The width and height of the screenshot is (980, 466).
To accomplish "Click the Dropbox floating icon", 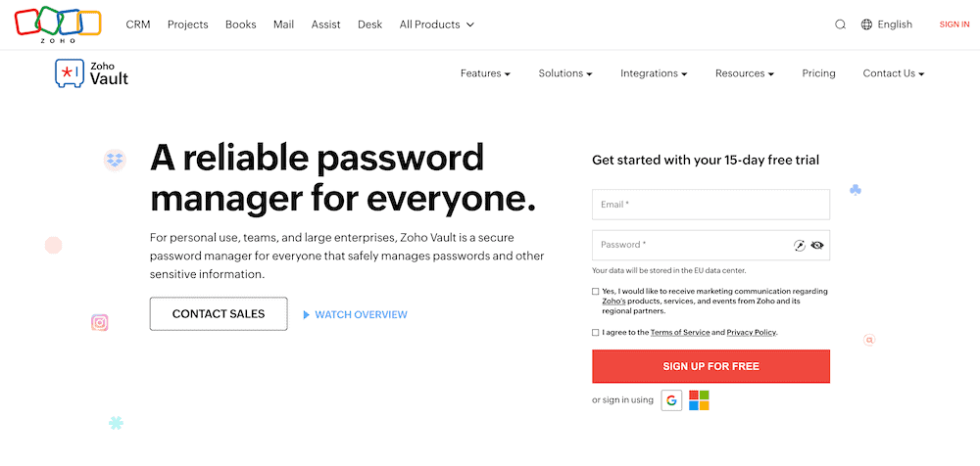I will click(115, 160).
